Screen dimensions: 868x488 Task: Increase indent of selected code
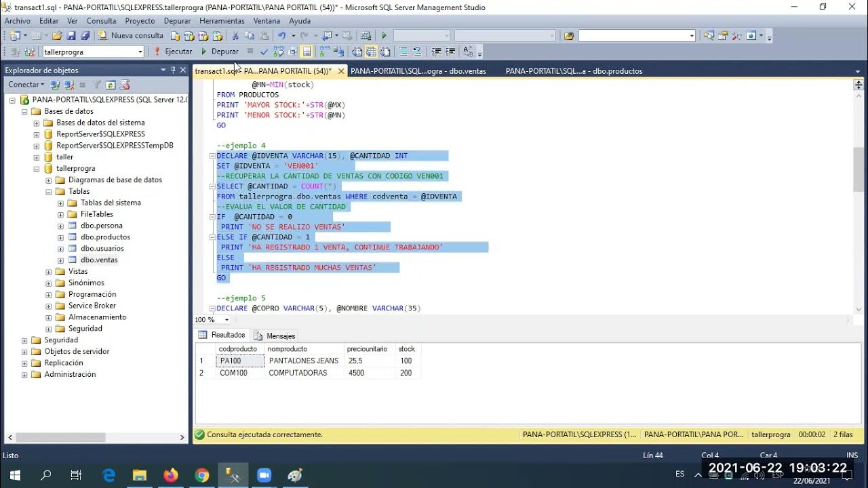(450, 52)
